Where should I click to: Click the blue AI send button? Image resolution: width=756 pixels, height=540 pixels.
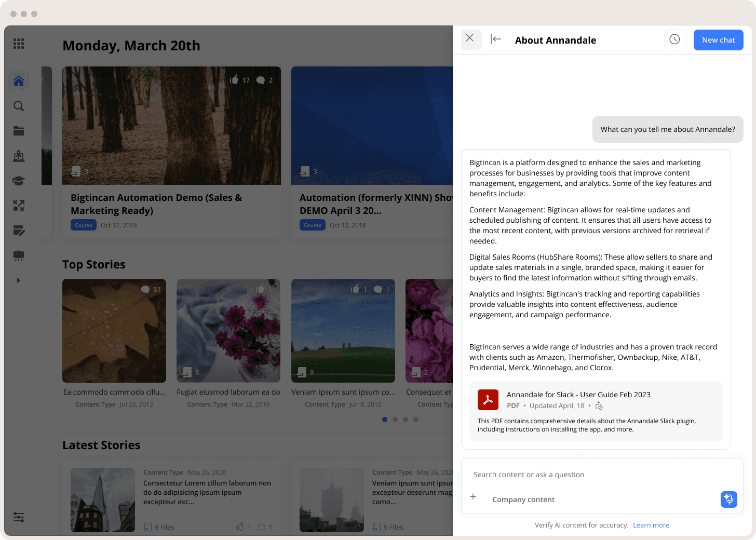click(x=729, y=499)
